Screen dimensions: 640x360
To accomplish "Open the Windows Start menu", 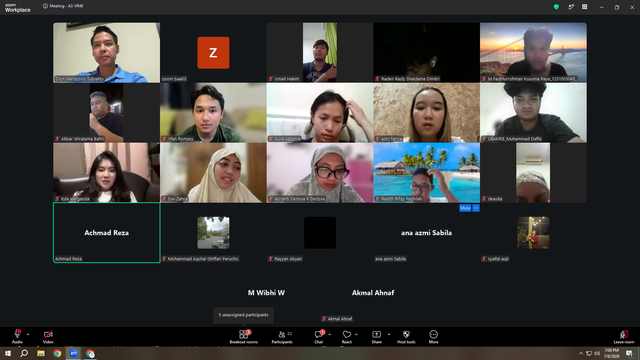I will pos(7,353).
